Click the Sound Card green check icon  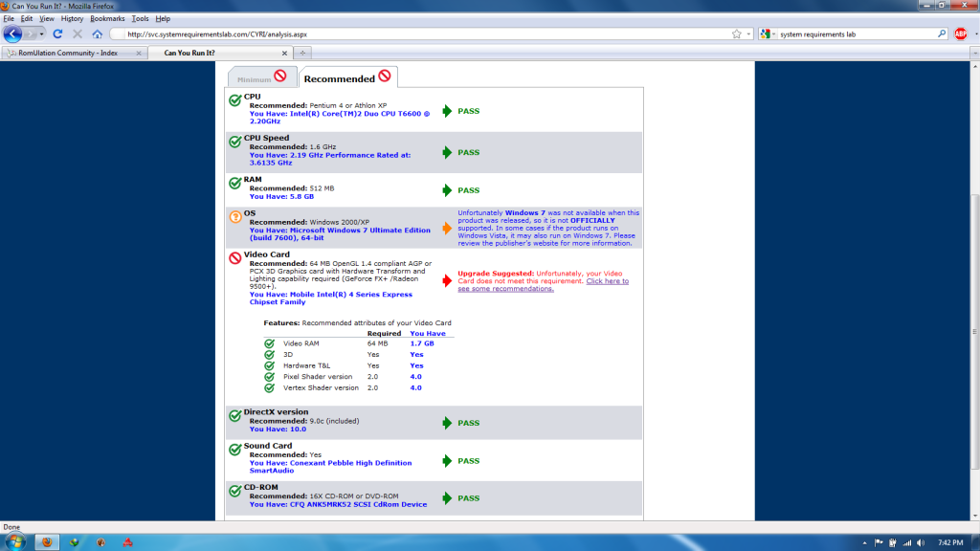(235, 450)
